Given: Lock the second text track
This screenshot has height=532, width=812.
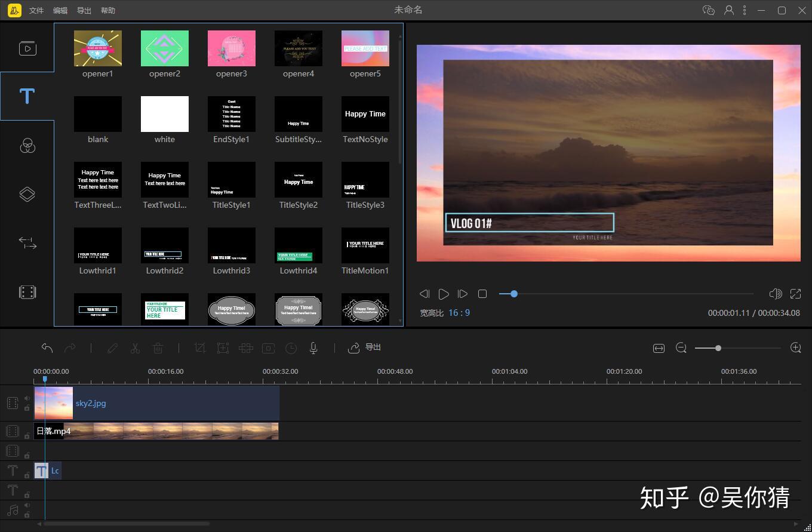Looking at the screenshot, I should [x=27, y=495].
